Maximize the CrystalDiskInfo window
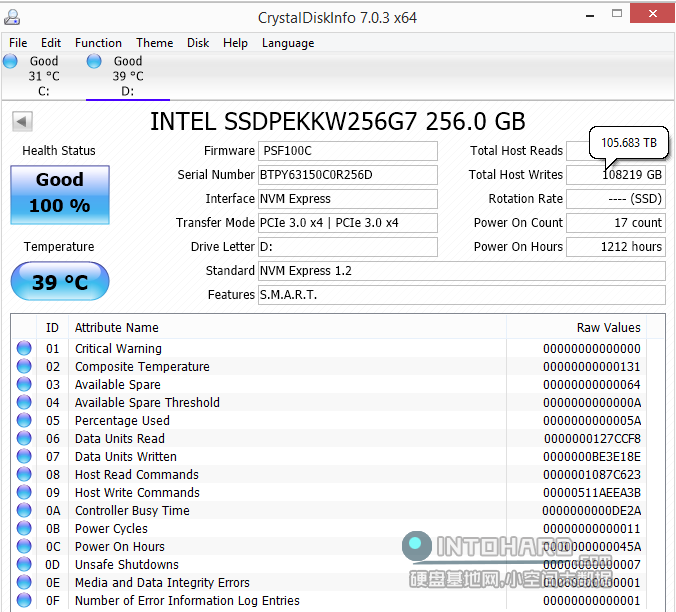676x612 pixels. click(x=617, y=14)
